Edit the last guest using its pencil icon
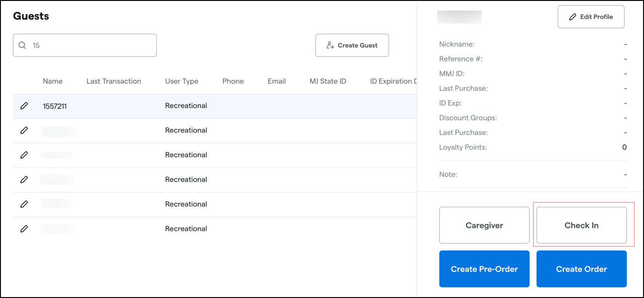Viewport: 644px width, 298px height. pyautogui.click(x=24, y=228)
